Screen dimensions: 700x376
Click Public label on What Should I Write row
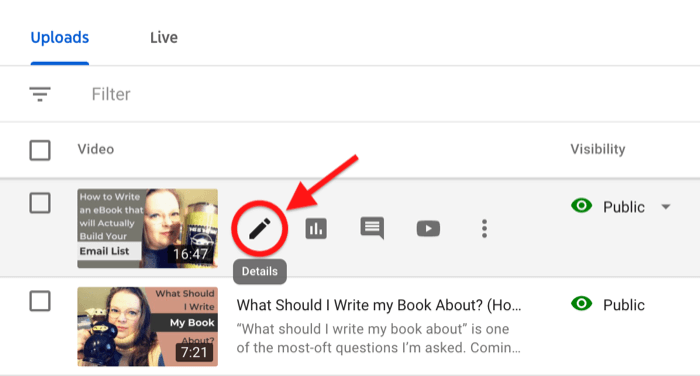pos(624,305)
